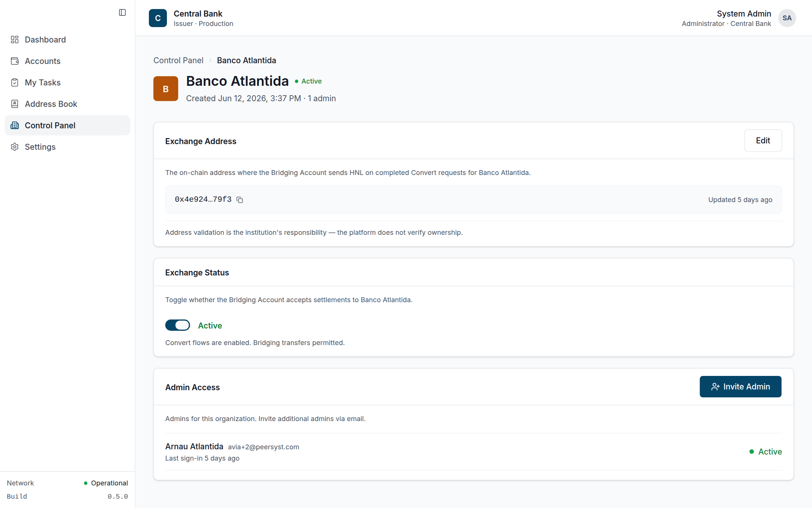Click the Settings gear icon
The height and width of the screenshot is (508, 812).
coord(15,147)
